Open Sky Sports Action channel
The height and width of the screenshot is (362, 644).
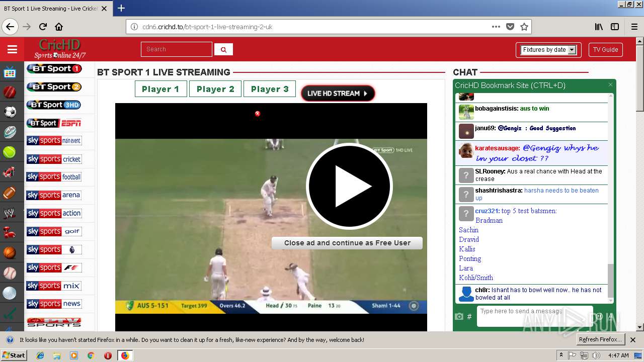pyautogui.click(x=54, y=213)
